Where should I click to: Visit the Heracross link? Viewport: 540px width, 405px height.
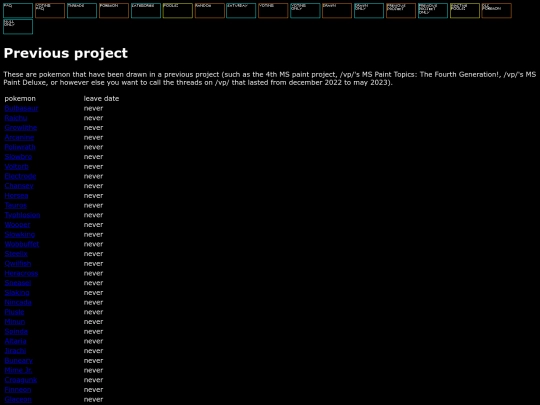pos(21,273)
